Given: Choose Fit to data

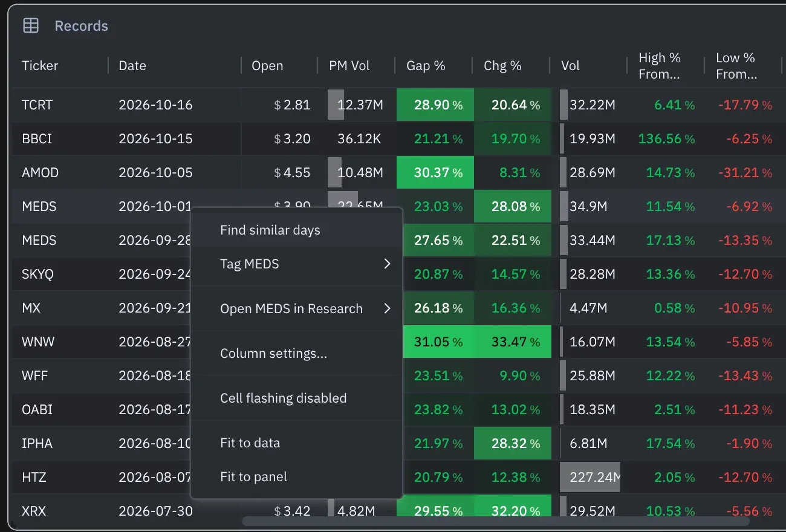Looking at the screenshot, I should (296, 443).
